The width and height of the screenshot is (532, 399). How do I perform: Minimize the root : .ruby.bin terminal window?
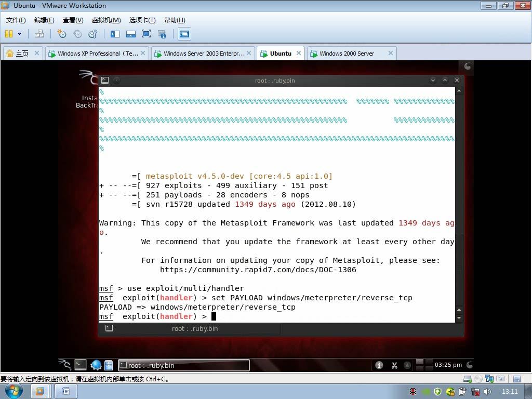pos(433,80)
